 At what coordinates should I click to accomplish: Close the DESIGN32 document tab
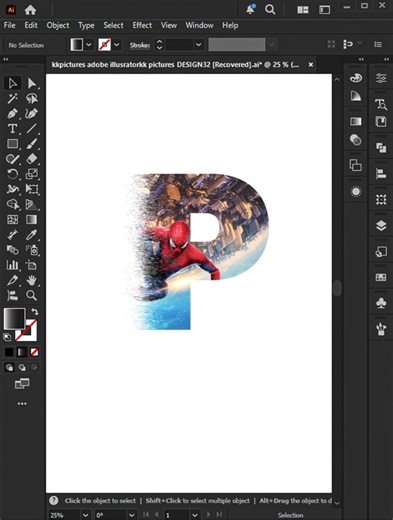311,65
